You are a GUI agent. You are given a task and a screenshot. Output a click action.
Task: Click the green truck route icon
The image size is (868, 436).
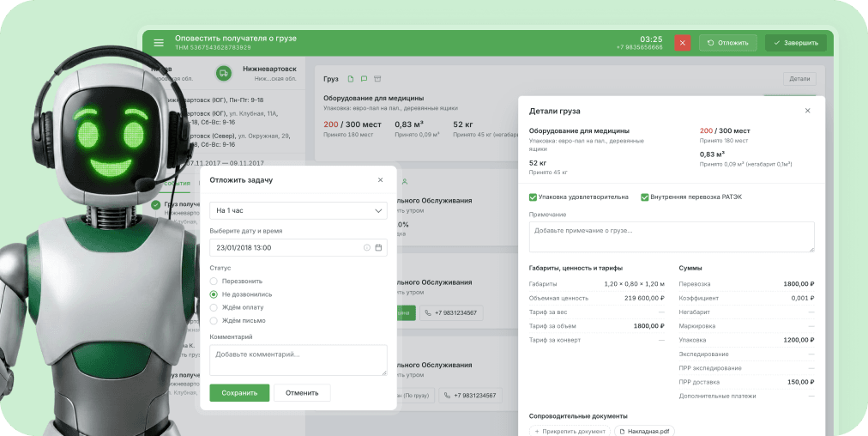click(223, 73)
